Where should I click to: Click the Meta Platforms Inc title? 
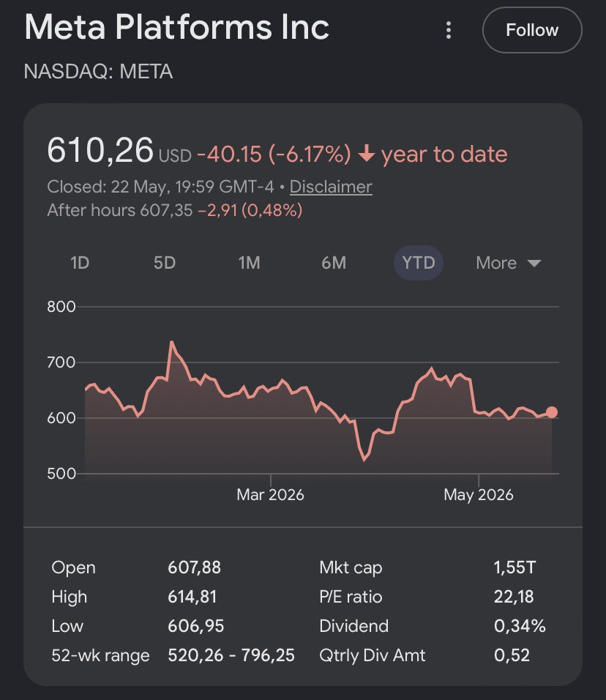point(176,27)
